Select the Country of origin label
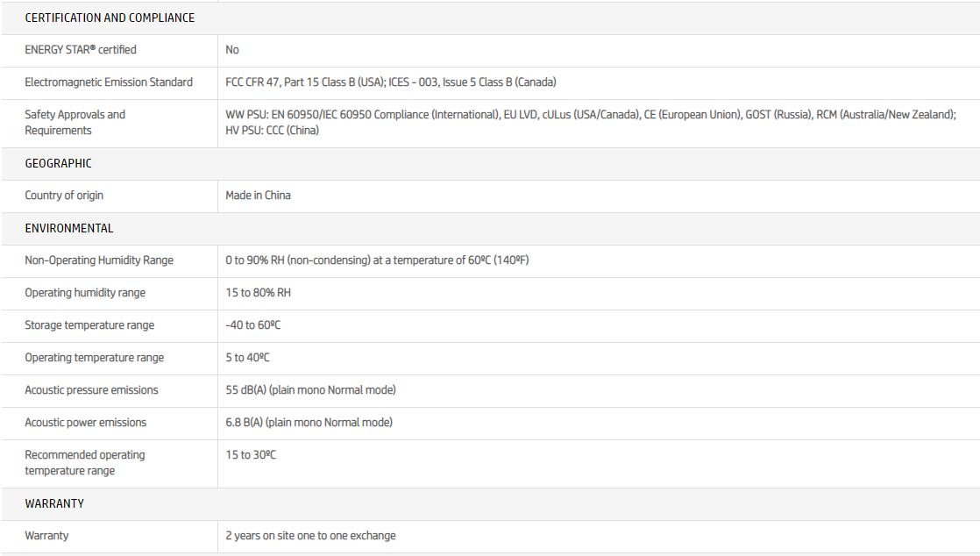 [64, 196]
